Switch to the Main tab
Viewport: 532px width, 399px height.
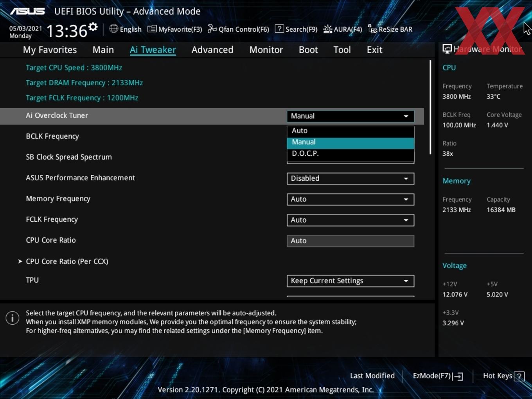pyautogui.click(x=103, y=50)
